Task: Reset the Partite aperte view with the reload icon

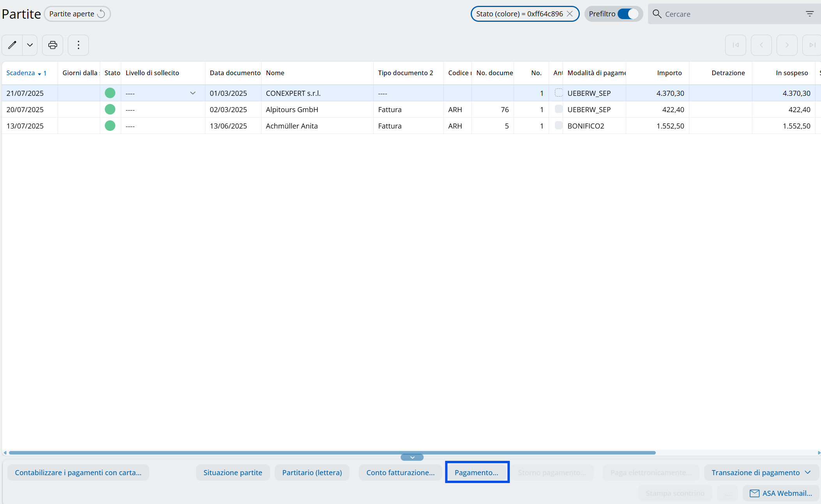Action: (x=101, y=14)
